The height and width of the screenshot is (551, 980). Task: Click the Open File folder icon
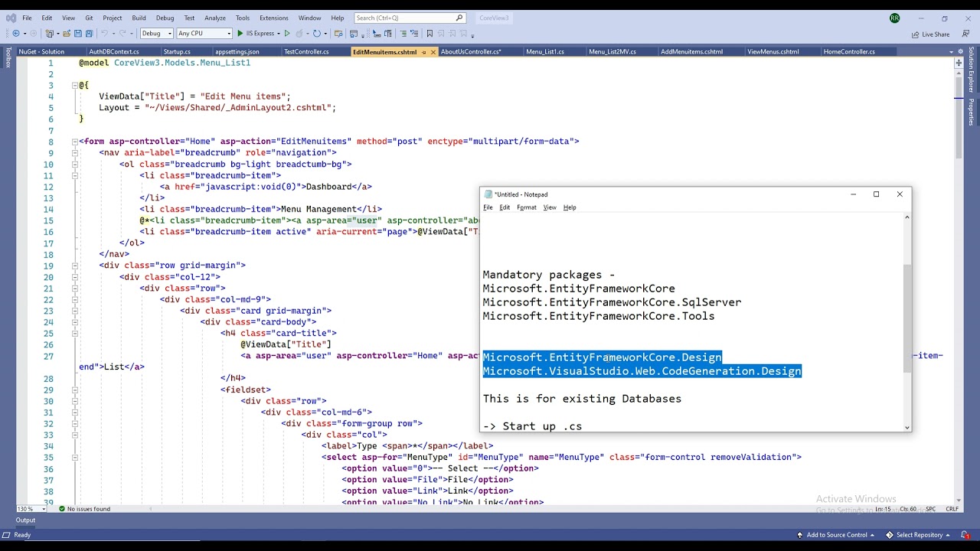pyautogui.click(x=67, y=34)
